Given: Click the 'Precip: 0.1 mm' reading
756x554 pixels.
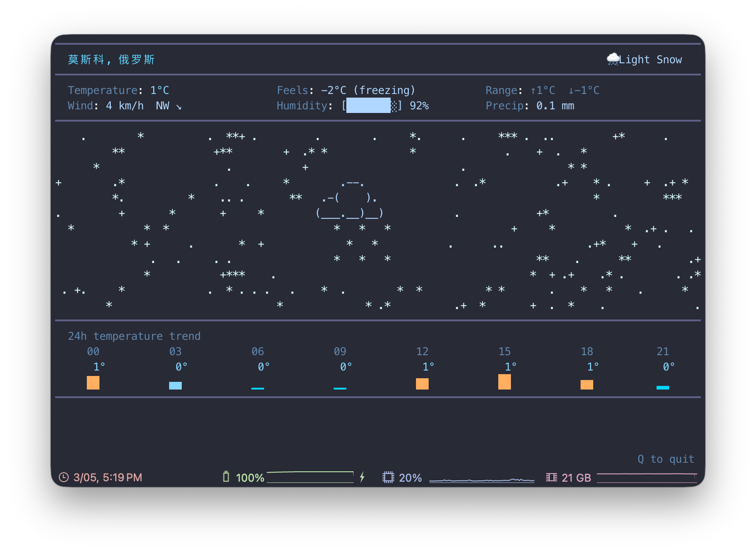Looking at the screenshot, I should point(530,106).
